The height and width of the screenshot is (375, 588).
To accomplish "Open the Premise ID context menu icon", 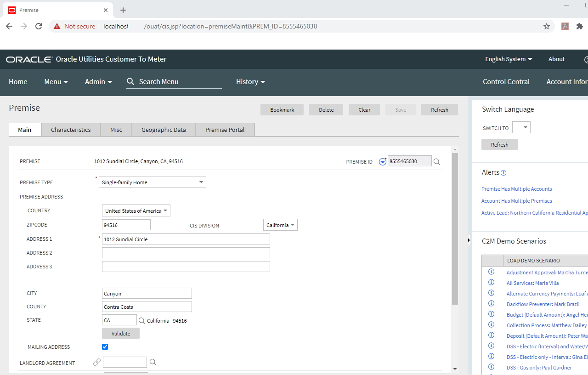I will tap(383, 162).
